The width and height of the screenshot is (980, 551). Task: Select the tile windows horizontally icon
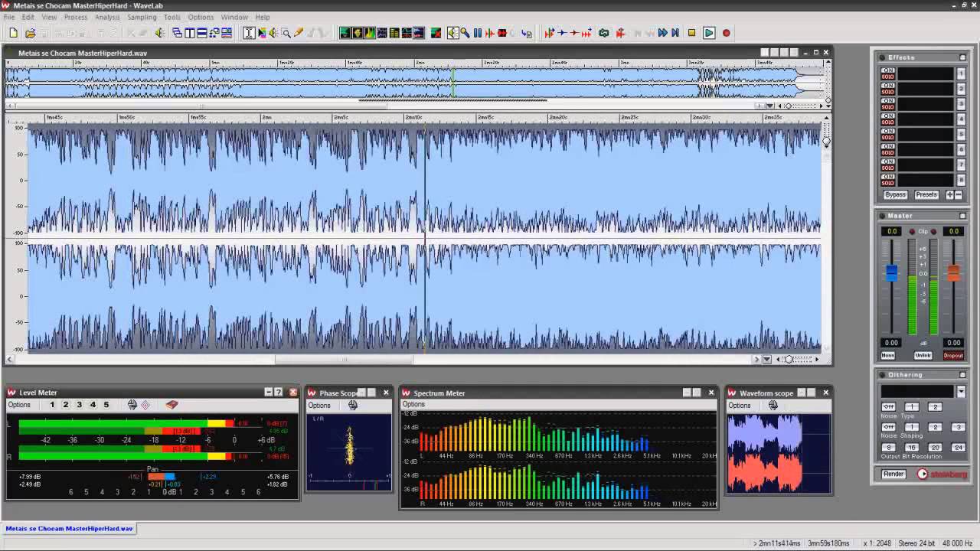[202, 33]
